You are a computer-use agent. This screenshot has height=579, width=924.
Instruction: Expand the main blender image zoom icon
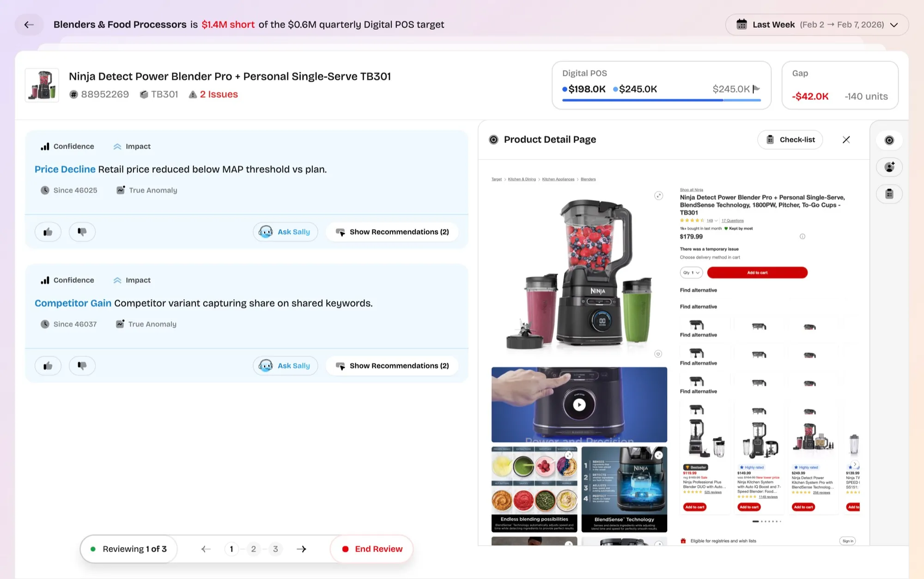[658, 195]
